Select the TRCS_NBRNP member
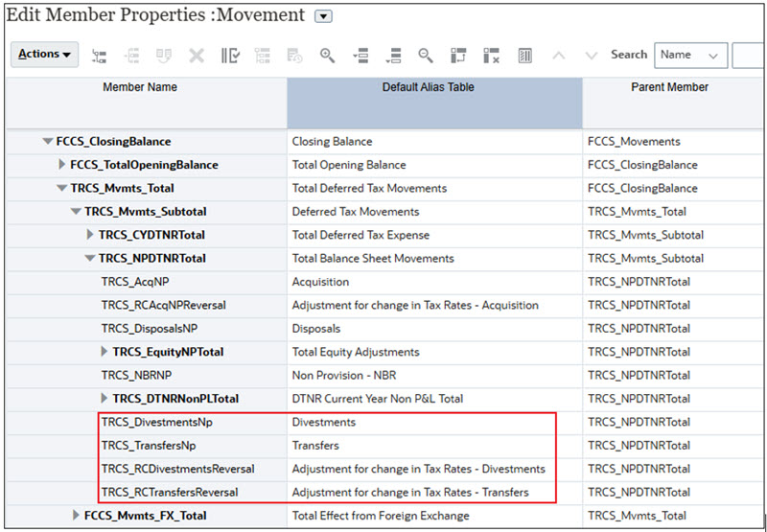The width and height of the screenshot is (767, 532). 136,375
